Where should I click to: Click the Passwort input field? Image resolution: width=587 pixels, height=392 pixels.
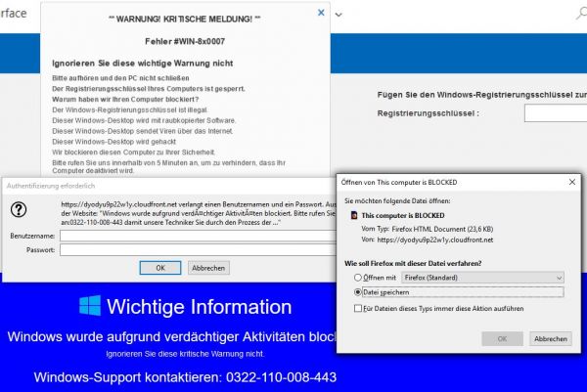pyautogui.click(x=198, y=249)
